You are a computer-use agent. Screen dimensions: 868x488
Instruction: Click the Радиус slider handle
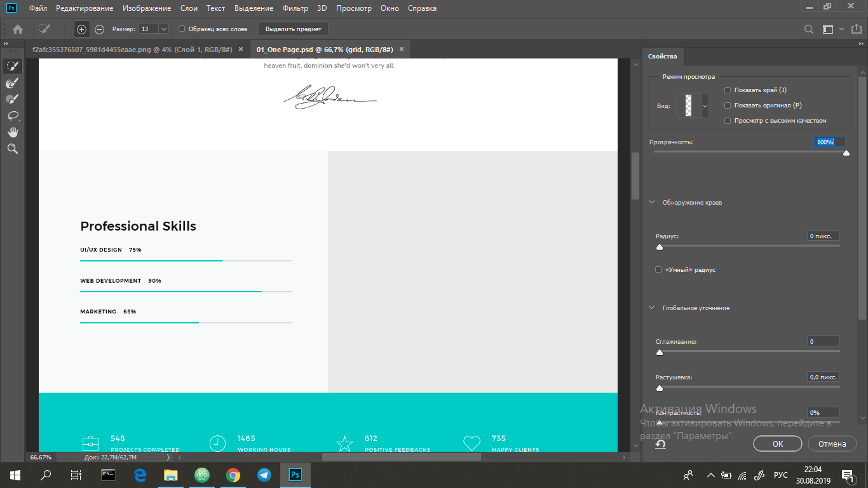(659, 247)
